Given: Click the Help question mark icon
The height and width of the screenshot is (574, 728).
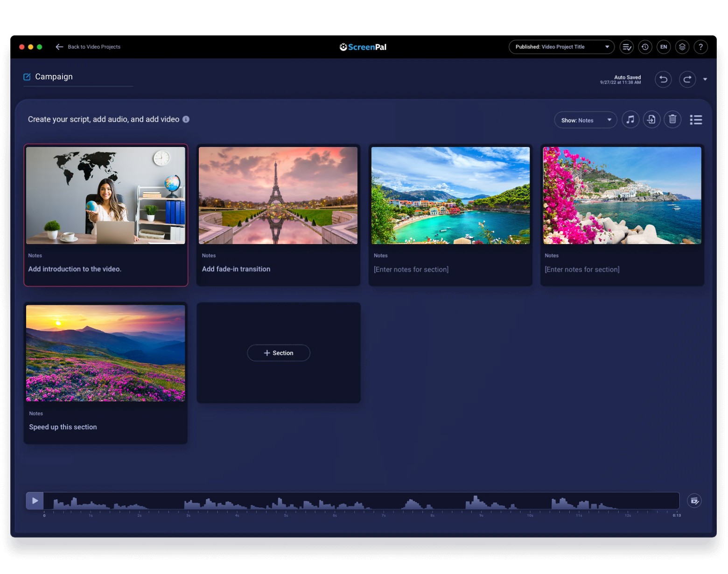Looking at the screenshot, I should click(x=701, y=47).
